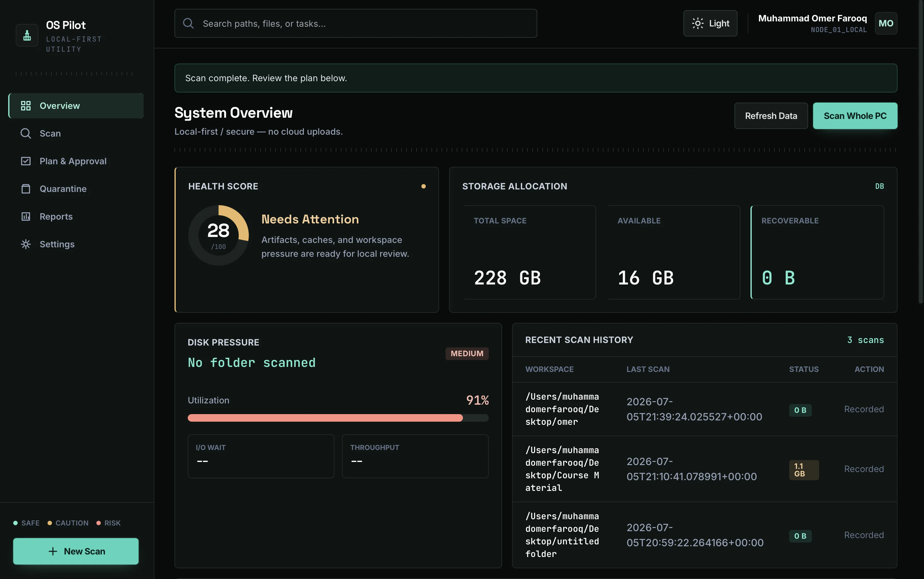Viewport: 924px width, 579px height.
Task: Click the Reports chart icon
Action: point(26,216)
